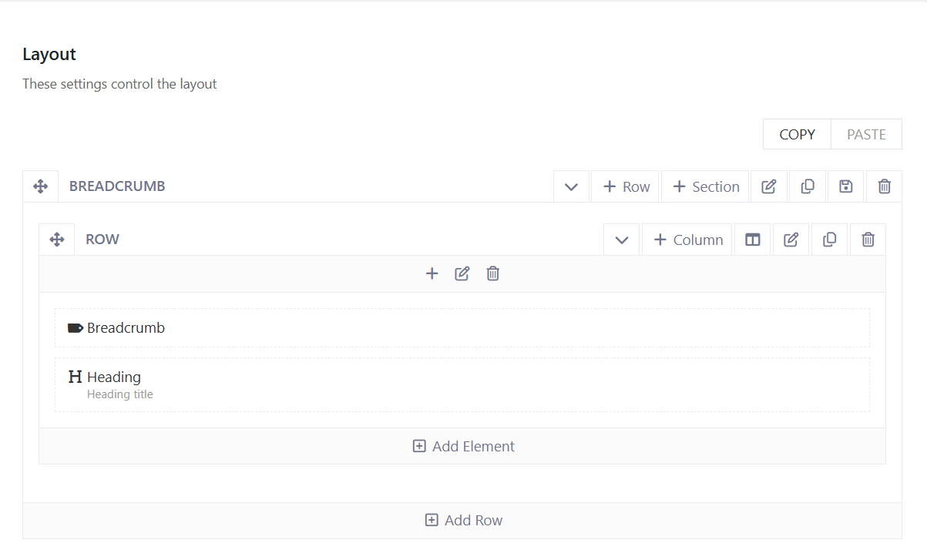Viewport: 927px width, 560px height.
Task: Add element via column plus icon
Action: pyautogui.click(x=432, y=273)
